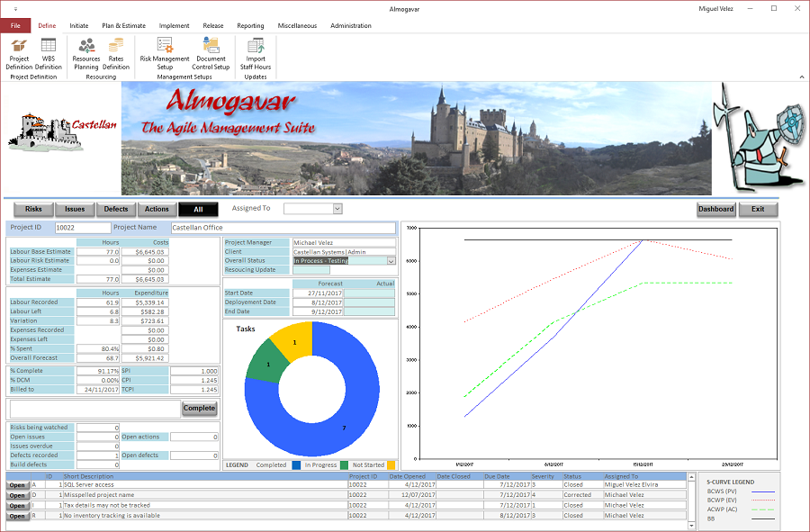Open Risk Management Setup icon
The height and width of the screenshot is (532, 810).
pyautogui.click(x=165, y=54)
